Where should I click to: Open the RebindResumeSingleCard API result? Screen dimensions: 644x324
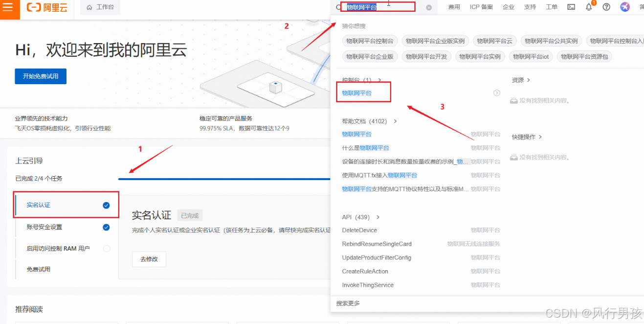click(x=377, y=244)
